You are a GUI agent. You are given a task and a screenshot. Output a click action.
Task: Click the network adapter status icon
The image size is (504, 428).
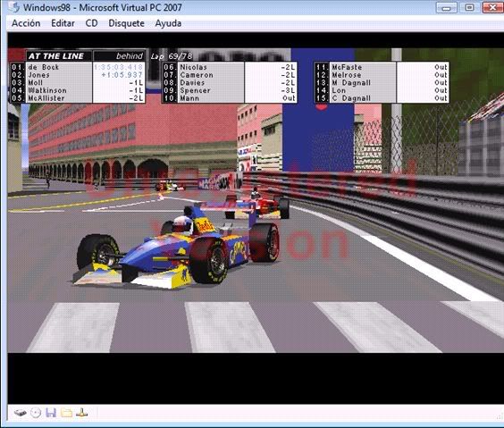click(x=81, y=413)
